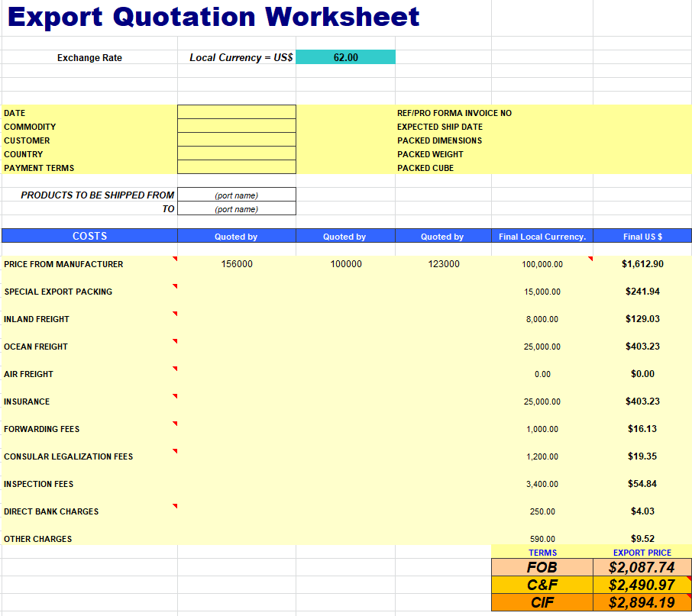Click the DATE input cell
Screen dimensions: 692x616
(237, 112)
